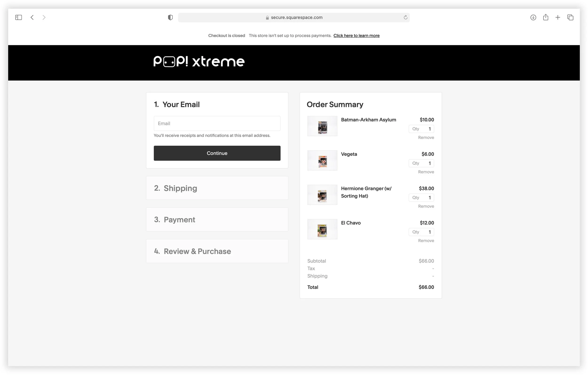Remove Hermione Granger from the order
Viewport: 588px width, 375px height.
point(426,206)
